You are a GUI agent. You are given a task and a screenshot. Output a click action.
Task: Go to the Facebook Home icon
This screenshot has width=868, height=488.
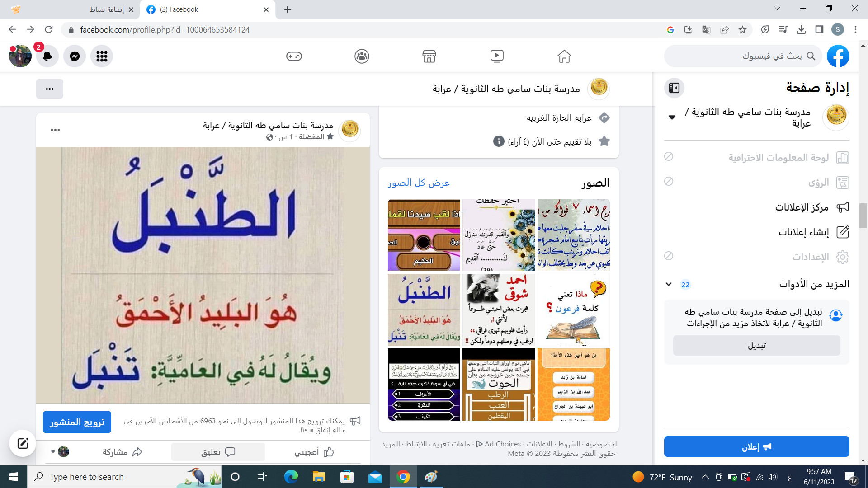tap(564, 56)
